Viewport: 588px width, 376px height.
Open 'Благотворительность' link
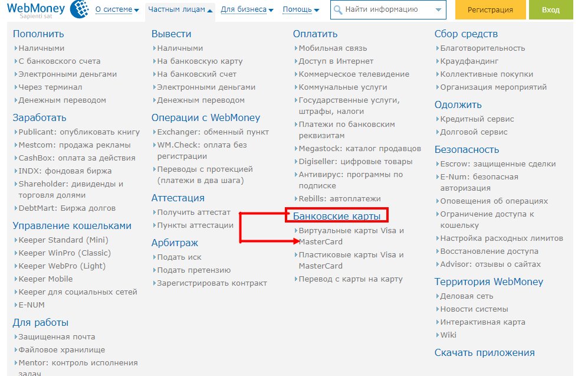[x=482, y=48]
